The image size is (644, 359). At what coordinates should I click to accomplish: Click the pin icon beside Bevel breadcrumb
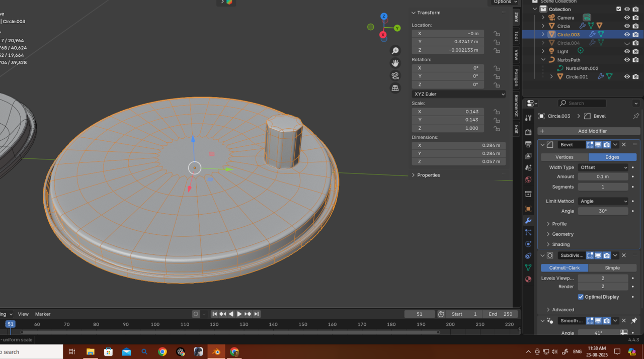click(x=636, y=116)
